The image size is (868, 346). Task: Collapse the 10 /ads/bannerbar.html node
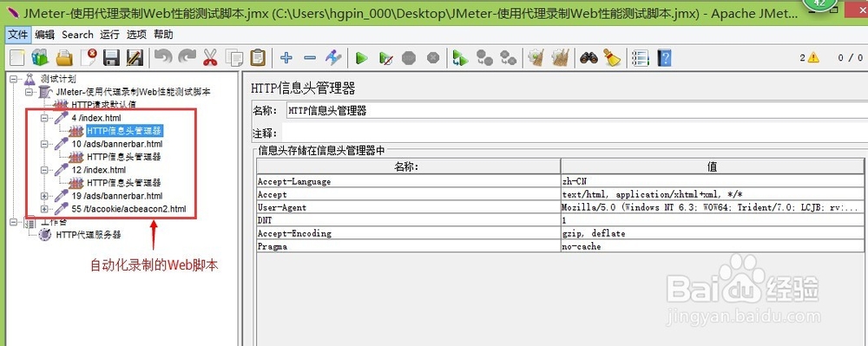point(44,144)
